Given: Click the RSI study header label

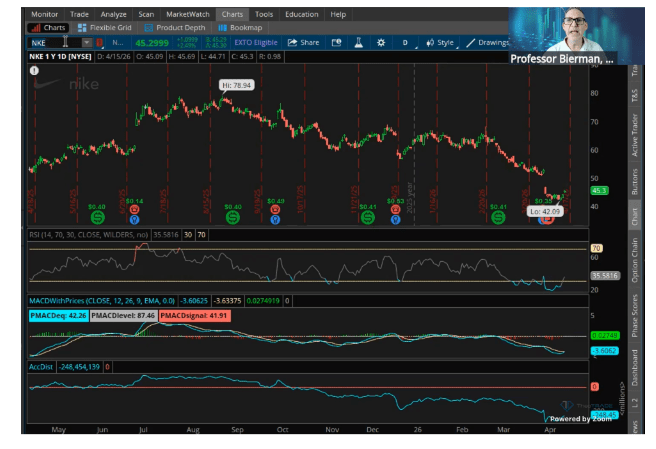Looking at the screenshot, I should click(88, 235).
